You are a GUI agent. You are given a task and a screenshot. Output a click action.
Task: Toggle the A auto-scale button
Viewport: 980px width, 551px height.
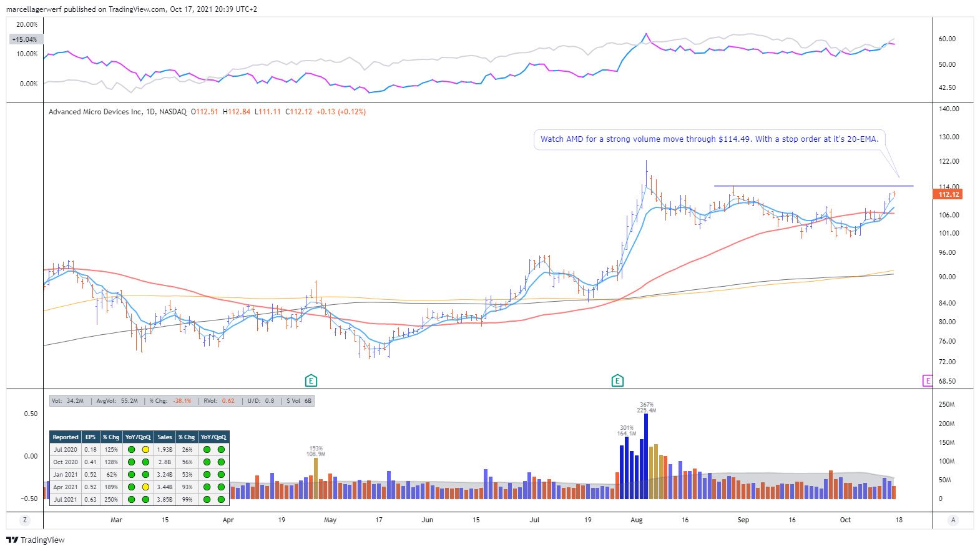(x=953, y=520)
